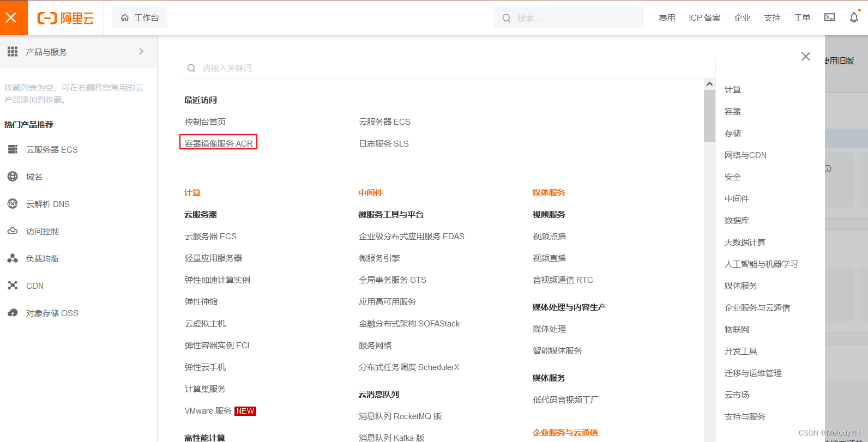Open 计算巢服务 link
The height and width of the screenshot is (442, 868).
pos(205,389)
